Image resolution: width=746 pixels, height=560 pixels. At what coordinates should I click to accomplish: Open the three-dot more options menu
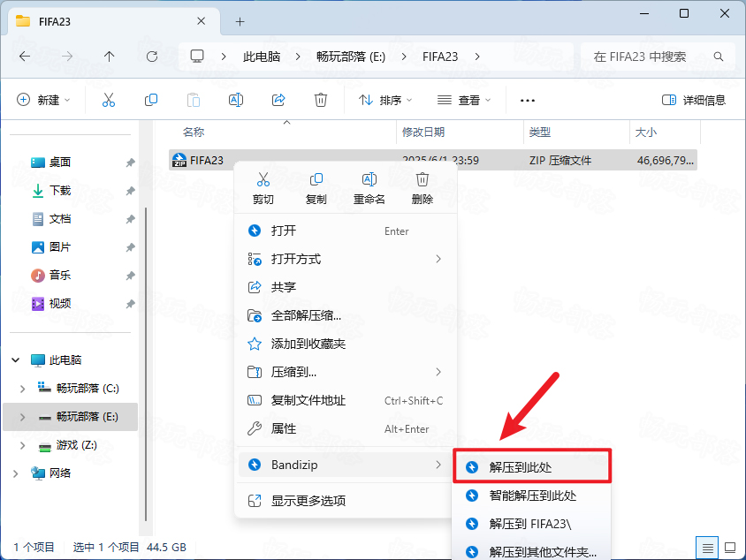click(x=528, y=101)
